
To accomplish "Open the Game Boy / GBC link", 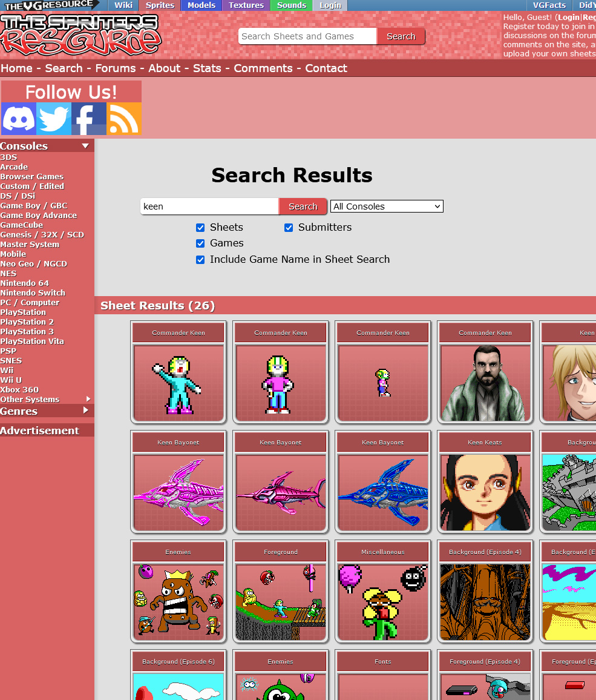I will 33,206.
